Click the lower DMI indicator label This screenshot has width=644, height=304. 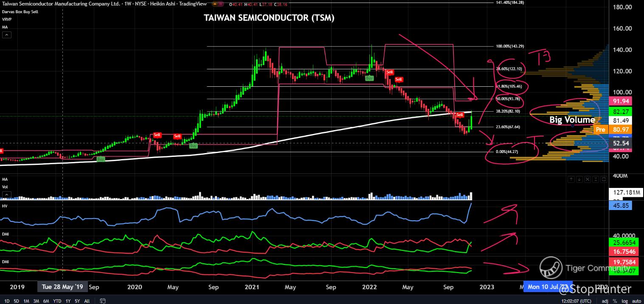5,261
